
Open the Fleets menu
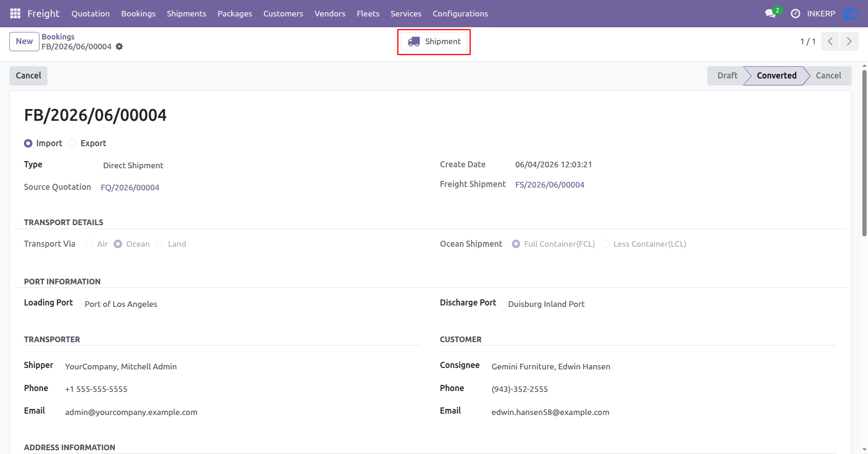368,14
